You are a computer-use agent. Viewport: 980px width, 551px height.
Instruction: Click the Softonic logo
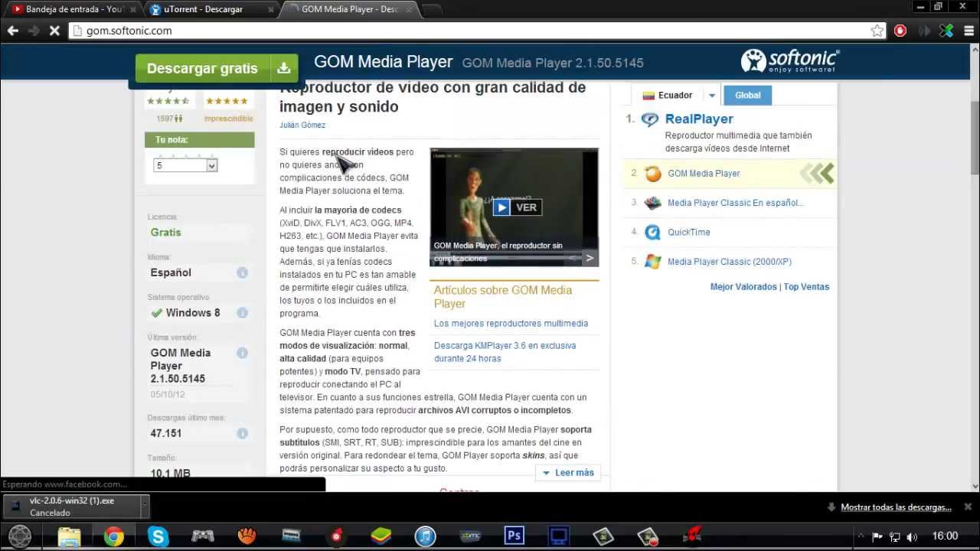tap(790, 61)
